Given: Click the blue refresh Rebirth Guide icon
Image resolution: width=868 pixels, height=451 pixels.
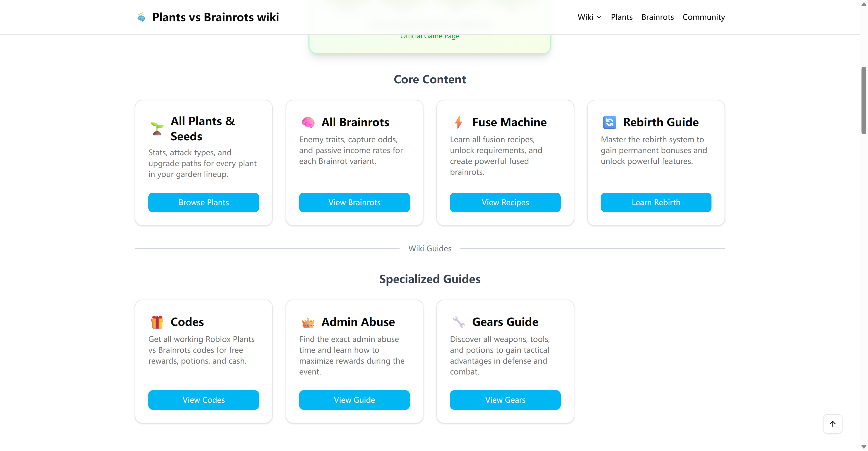Looking at the screenshot, I should (x=609, y=122).
